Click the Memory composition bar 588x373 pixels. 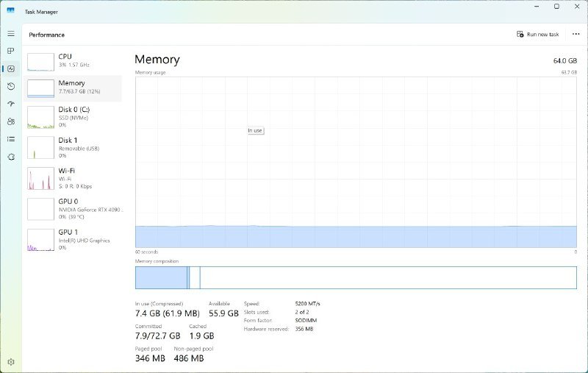pos(356,277)
